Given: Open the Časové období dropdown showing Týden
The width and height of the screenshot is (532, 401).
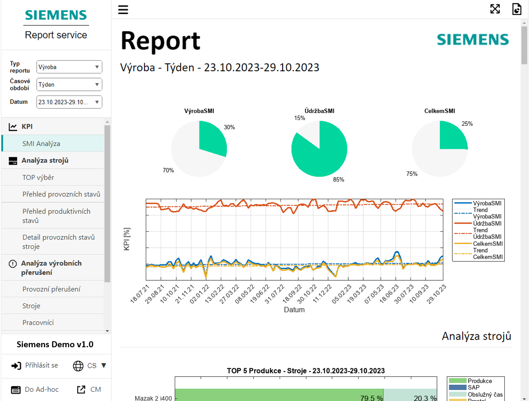Looking at the screenshot, I should (69, 84).
